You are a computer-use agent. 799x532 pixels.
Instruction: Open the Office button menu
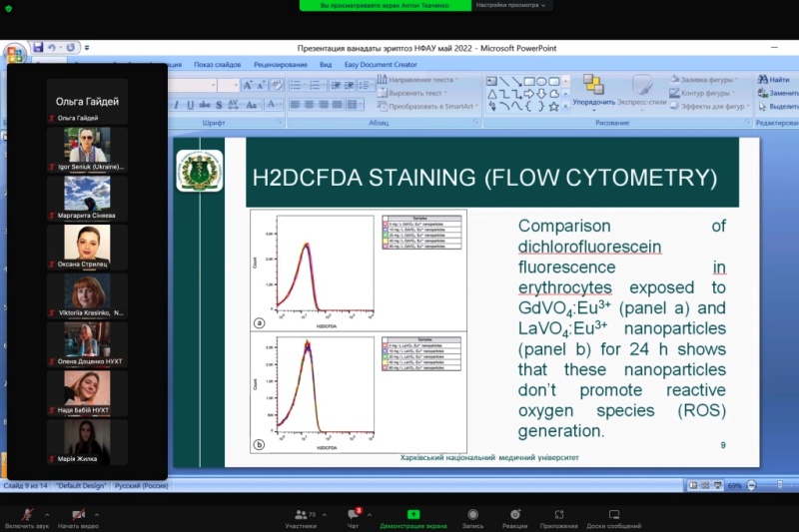pos(14,53)
